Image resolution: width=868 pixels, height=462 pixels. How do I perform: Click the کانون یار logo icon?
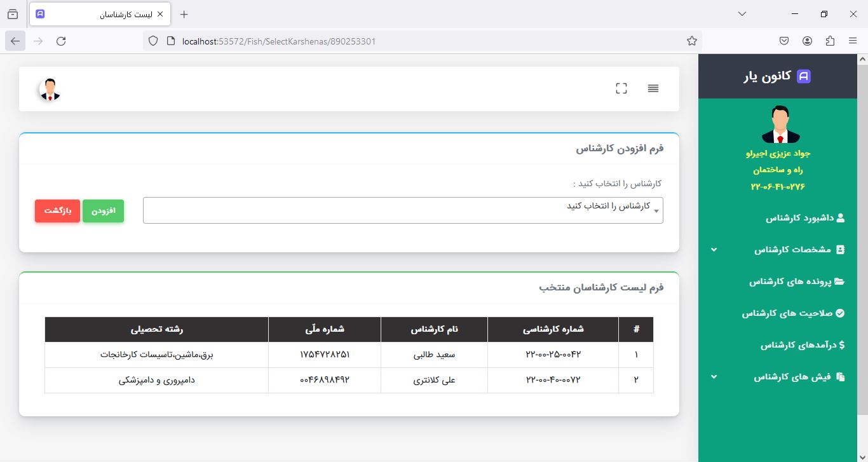coord(804,76)
